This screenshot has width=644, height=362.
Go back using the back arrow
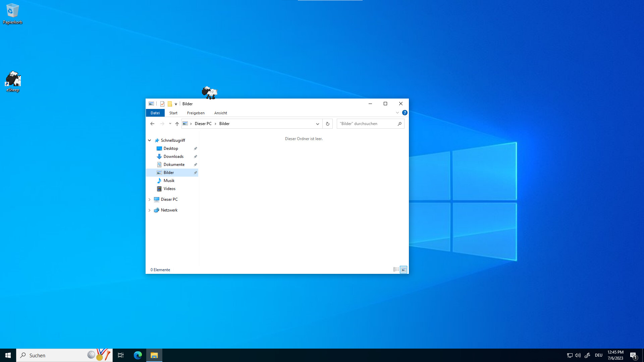pos(152,124)
